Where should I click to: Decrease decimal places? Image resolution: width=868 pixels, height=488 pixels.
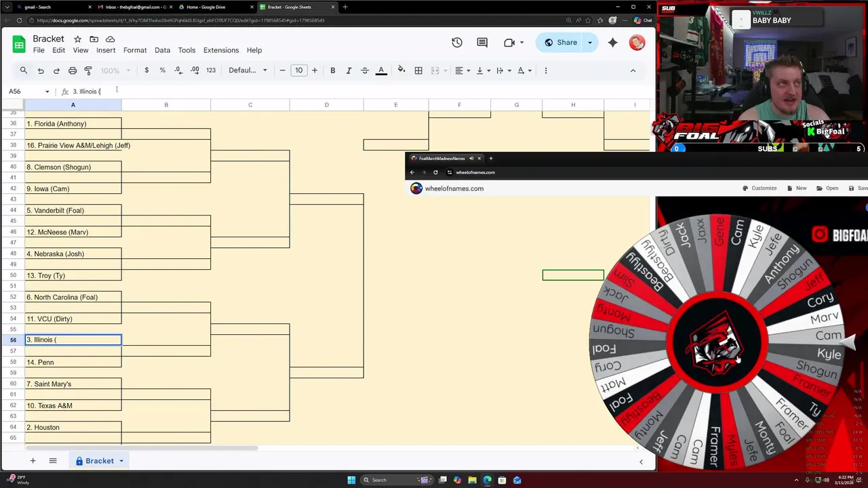click(x=178, y=70)
